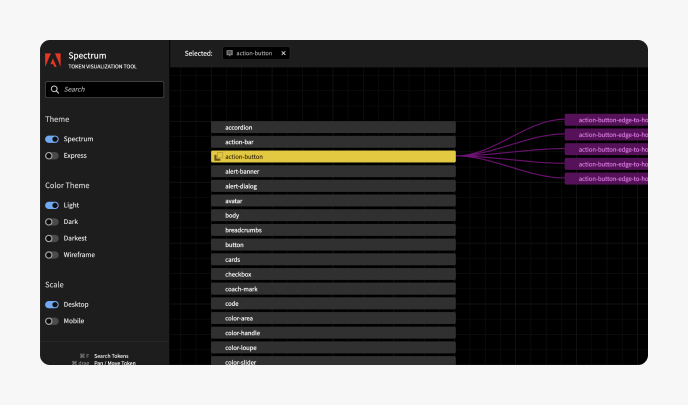688x405 pixels.
Task: Toggle the Desktop scale switch
Action: [x=52, y=305]
